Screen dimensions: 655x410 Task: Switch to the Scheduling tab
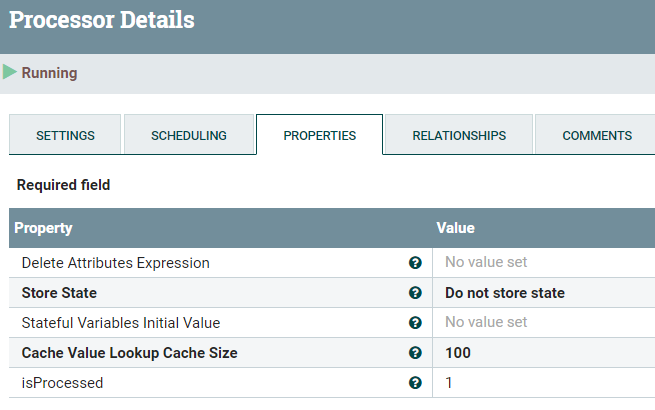point(189,135)
